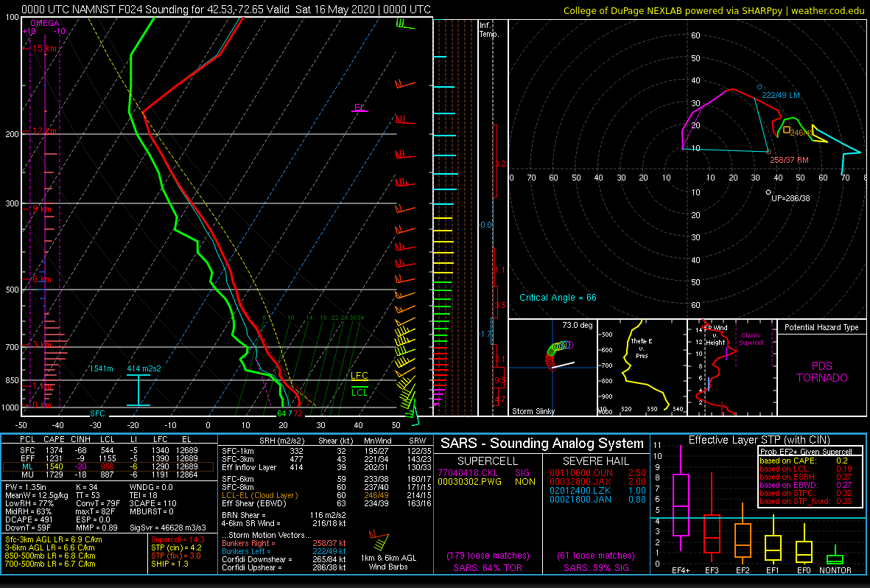Viewport: 870px width, 588px height.
Task: Click the Sfc-3km AGL LR = 6.9 C/km line
Action: [x=54, y=539]
